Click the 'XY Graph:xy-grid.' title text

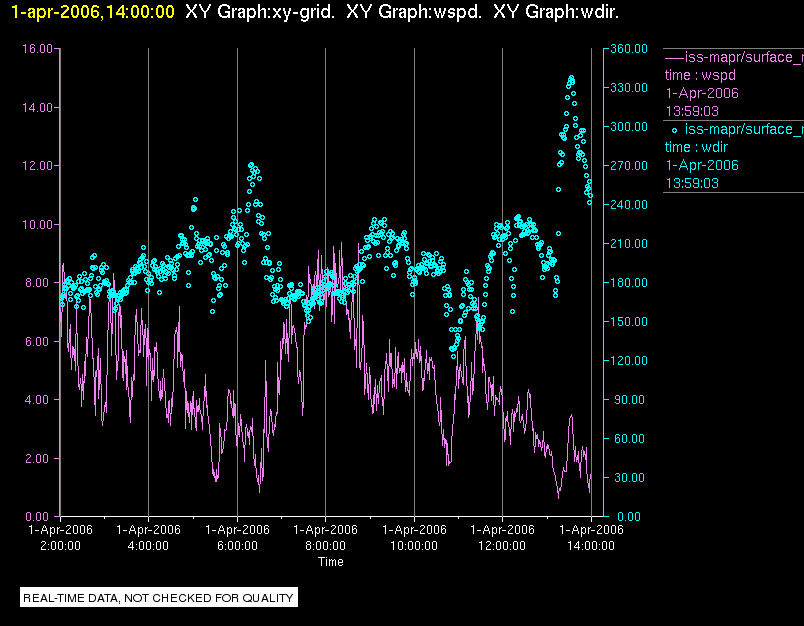[260, 12]
